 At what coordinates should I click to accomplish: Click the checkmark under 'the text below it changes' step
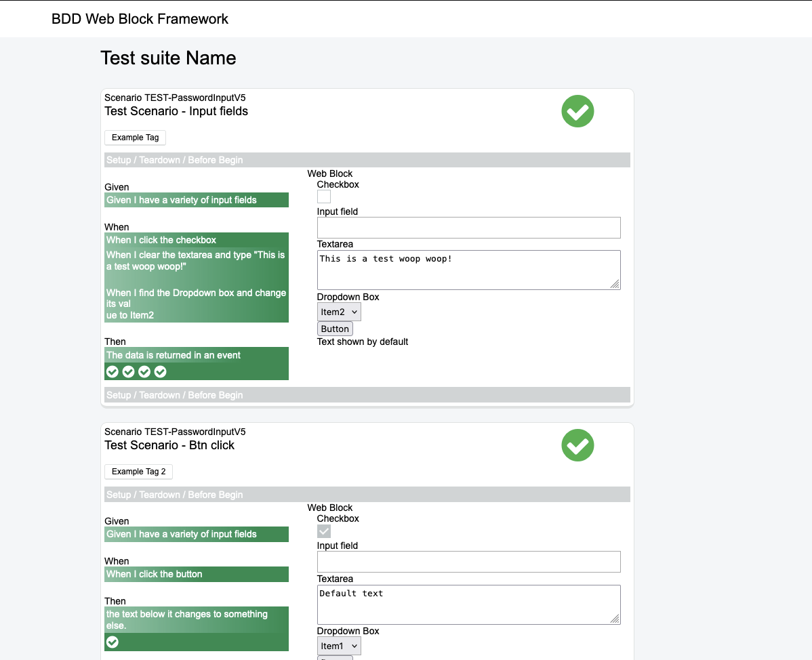[113, 642]
